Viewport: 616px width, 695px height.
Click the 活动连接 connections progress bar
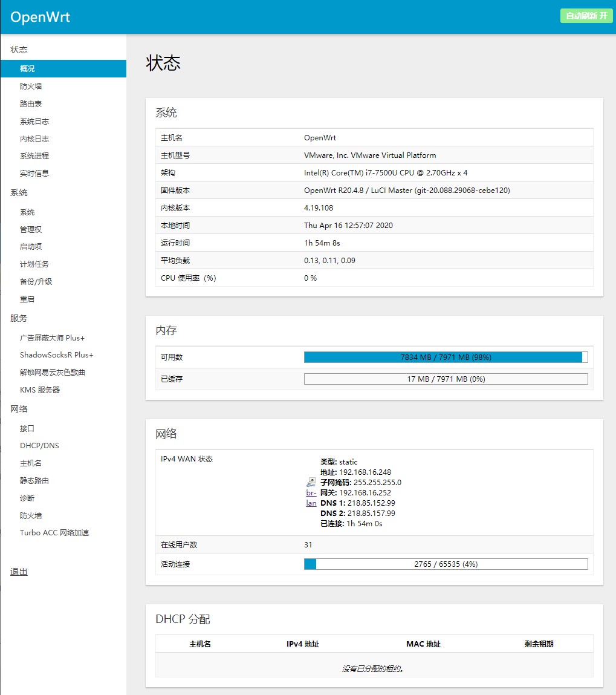(446, 564)
